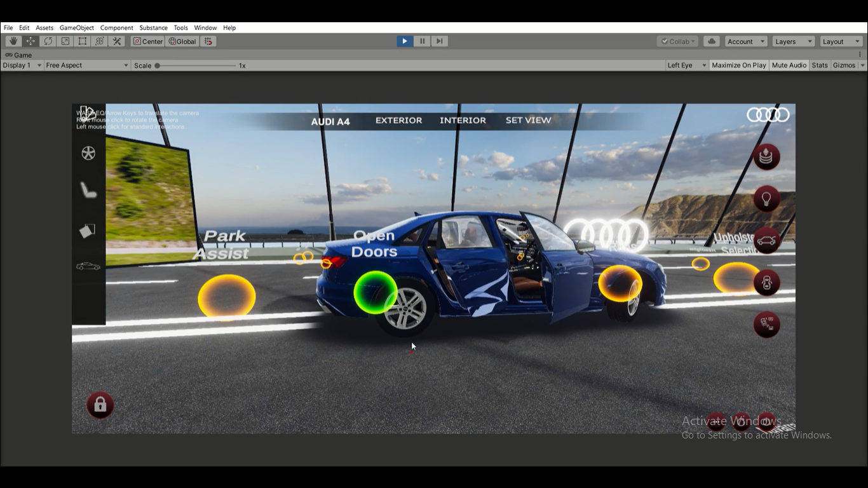Click the Audi four-rings logo
The width and height of the screenshot is (868, 488).
[768, 115]
